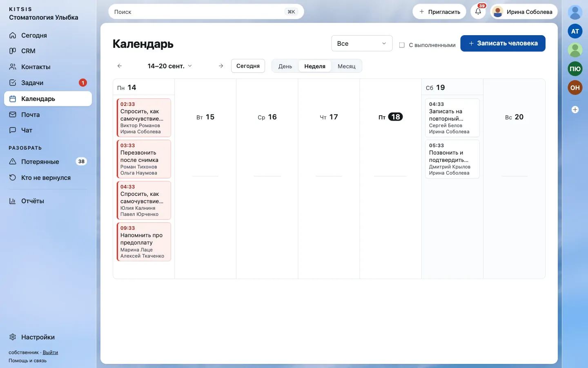Switch to Месяц view
The height and width of the screenshot is (368, 588).
coord(347,66)
